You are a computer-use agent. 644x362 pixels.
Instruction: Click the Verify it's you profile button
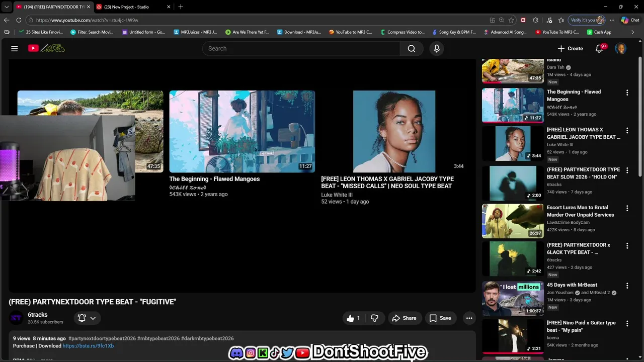(x=587, y=20)
